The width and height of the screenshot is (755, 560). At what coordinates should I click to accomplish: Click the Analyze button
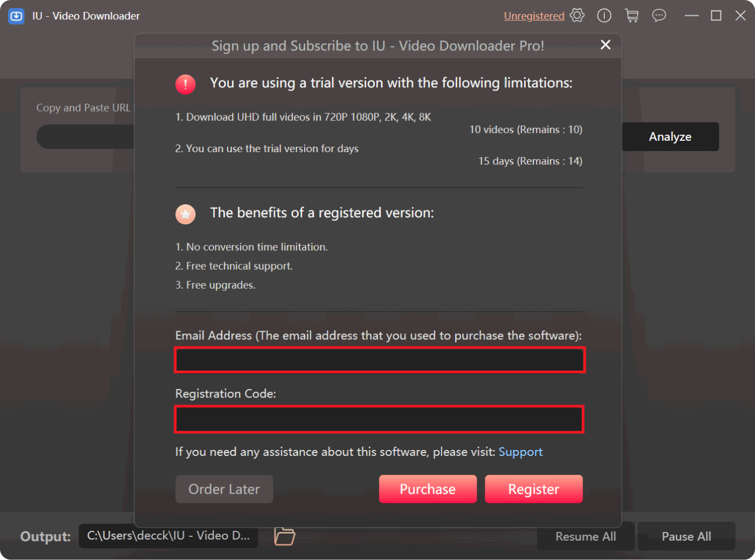click(670, 136)
